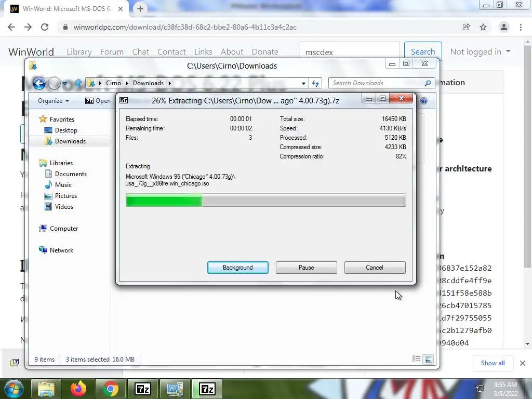This screenshot has height=399, width=532.
Task: Select Libraries in the navigation pane
Action: pyautogui.click(x=61, y=163)
